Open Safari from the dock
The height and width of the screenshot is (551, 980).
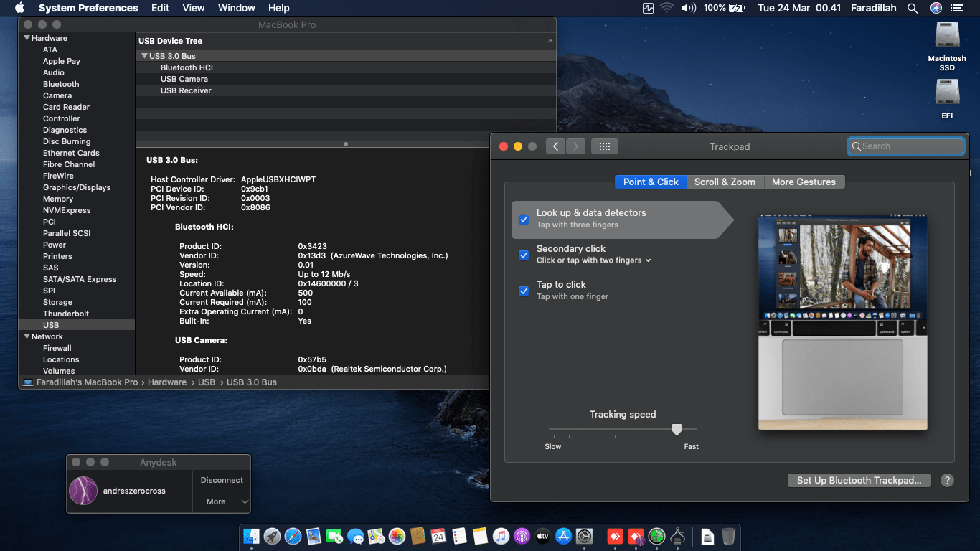[x=293, y=536]
